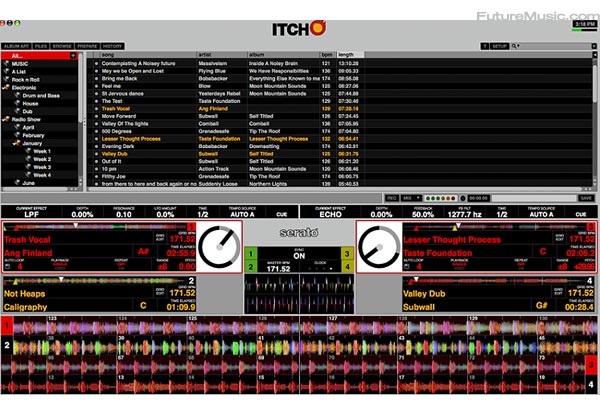
Task: Click deck 4 Valley Dub overview waveform
Action: click(495, 281)
